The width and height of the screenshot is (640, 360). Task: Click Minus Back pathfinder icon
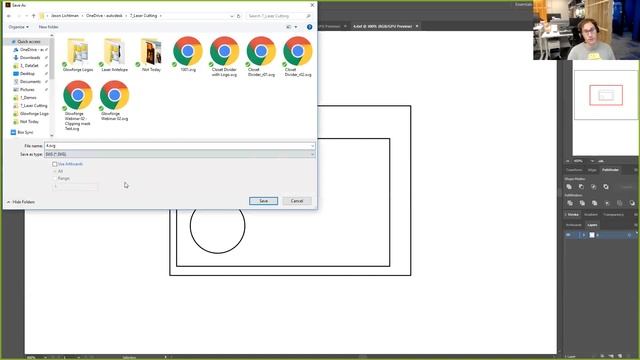click(x=632, y=203)
